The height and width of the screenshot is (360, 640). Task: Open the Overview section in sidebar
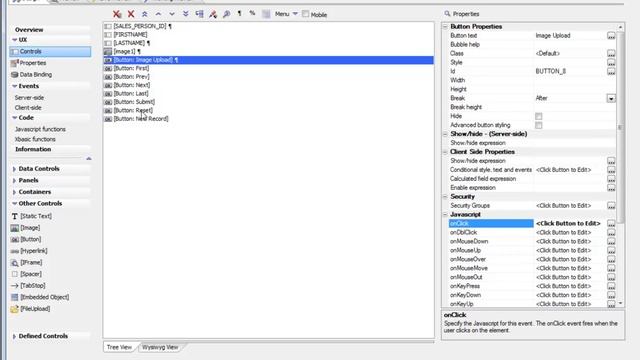(29, 30)
